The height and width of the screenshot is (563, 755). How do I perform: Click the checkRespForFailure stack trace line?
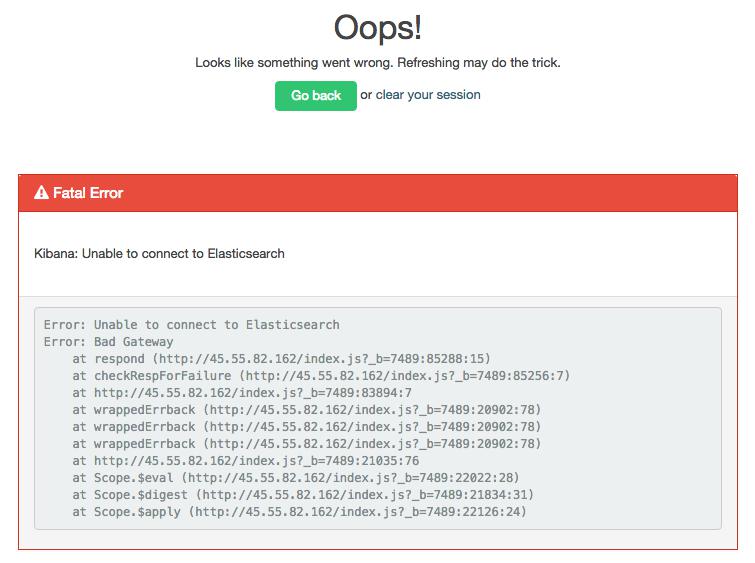(320, 376)
